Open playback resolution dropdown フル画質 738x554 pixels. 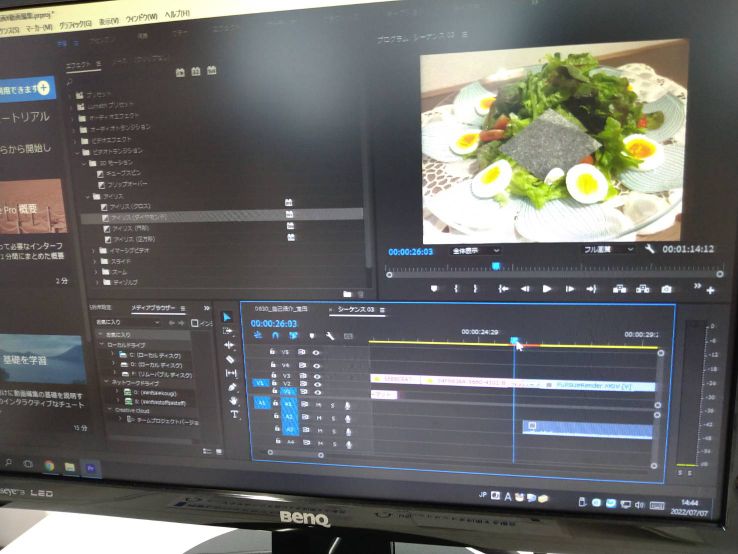(608, 250)
